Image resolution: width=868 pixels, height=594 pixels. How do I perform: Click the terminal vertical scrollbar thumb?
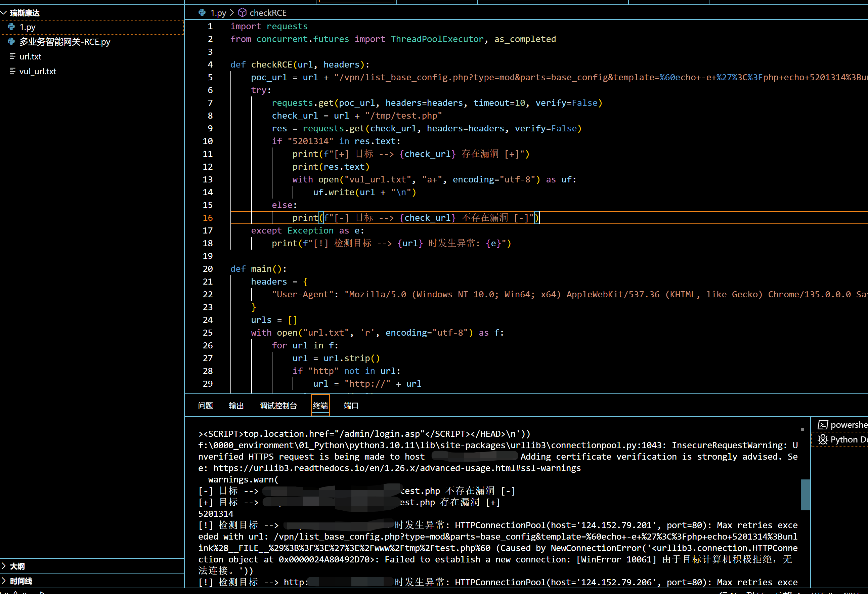(806, 494)
